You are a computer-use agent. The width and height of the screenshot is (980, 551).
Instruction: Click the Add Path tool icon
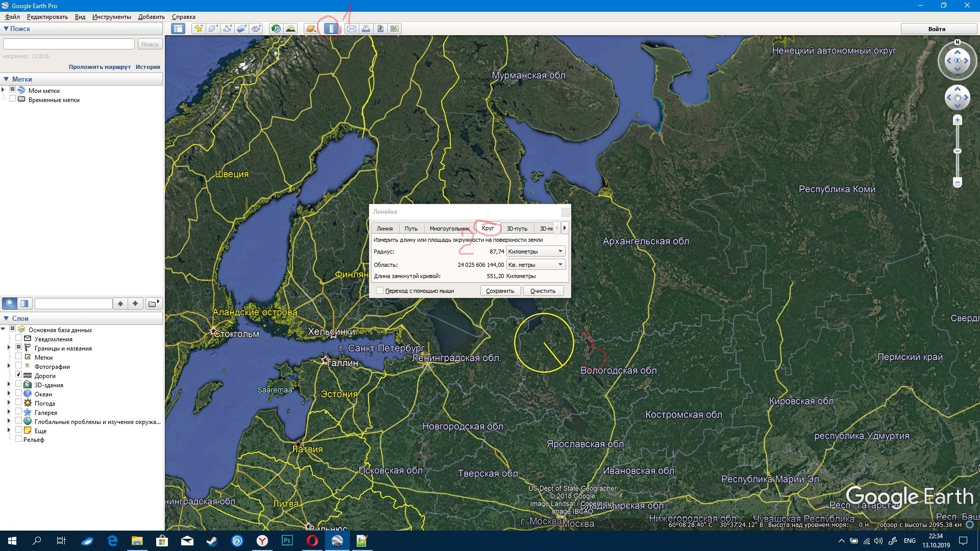(228, 29)
